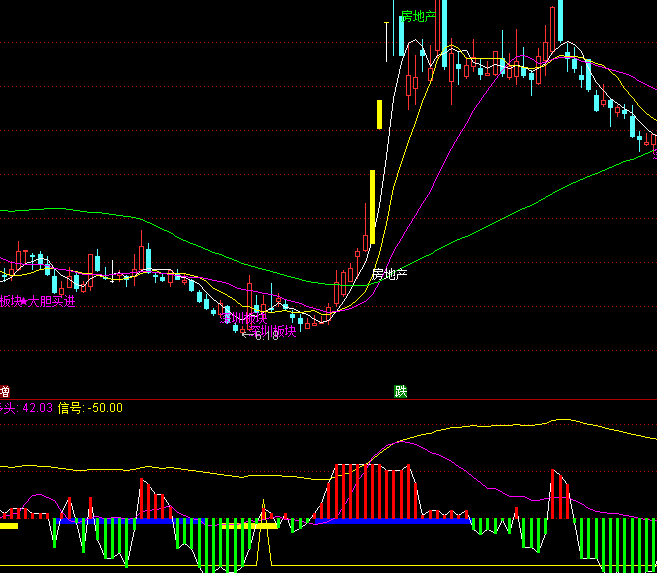Click the yellow bar at indicator's left edge
This screenshot has width=657, height=573.
click(8, 525)
